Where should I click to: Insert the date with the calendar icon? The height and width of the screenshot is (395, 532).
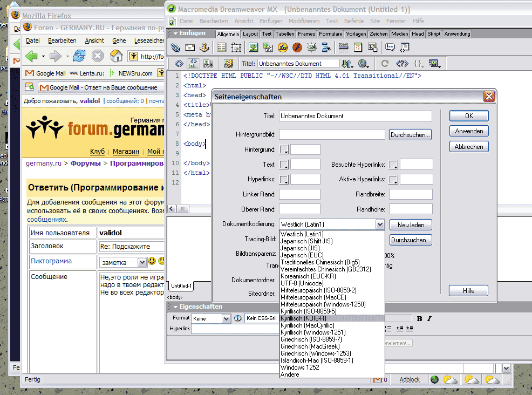point(358,47)
